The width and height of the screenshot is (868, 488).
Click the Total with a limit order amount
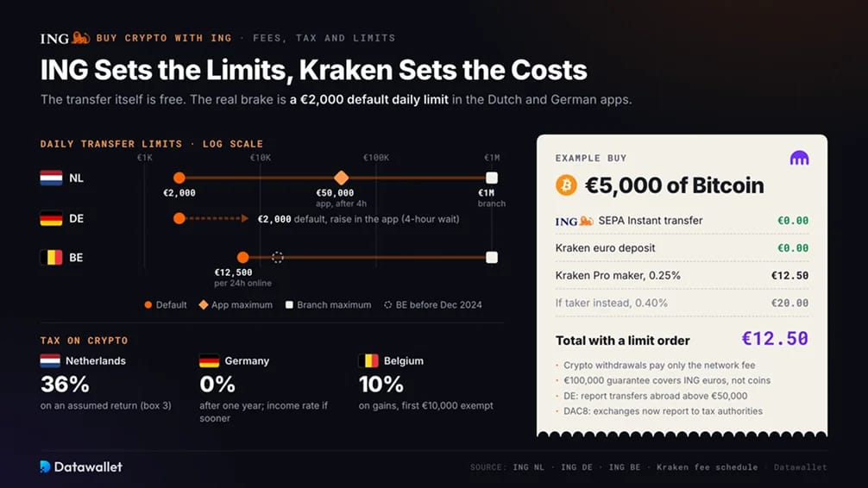775,339
